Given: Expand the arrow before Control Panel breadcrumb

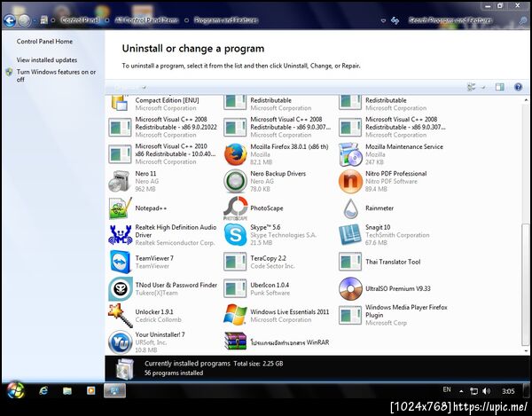Looking at the screenshot, I should click(x=53, y=20).
